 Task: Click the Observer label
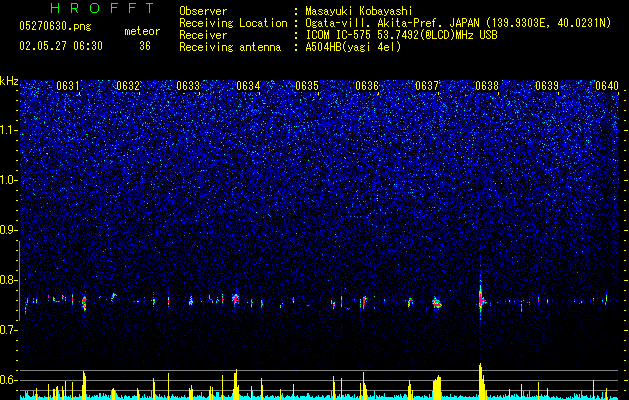(203, 11)
